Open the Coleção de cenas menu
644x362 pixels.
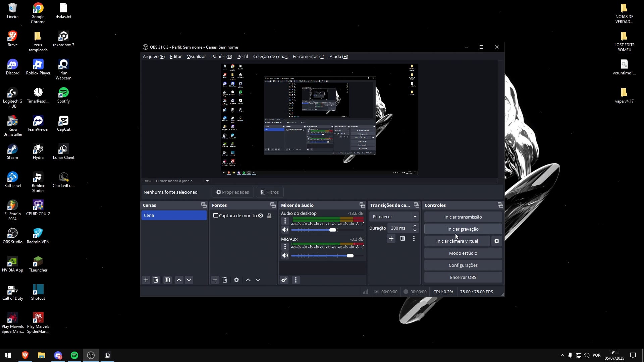(270, 56)
